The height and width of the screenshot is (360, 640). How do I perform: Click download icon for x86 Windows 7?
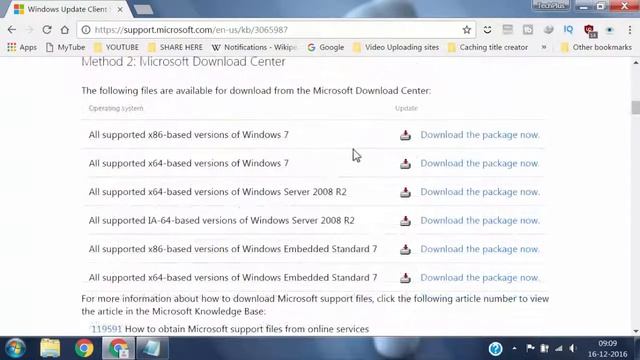[x=405, y=135]
